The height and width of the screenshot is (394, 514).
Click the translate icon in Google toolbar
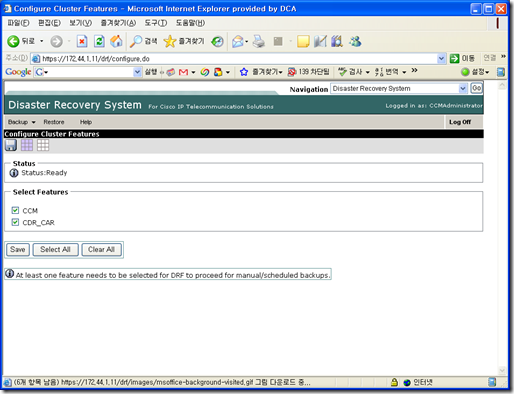[x=379, y=72]
